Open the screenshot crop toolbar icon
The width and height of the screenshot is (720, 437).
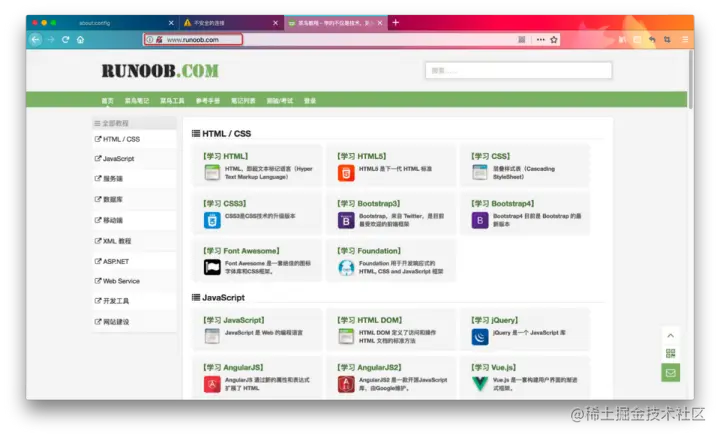click(x=667, y=39)
